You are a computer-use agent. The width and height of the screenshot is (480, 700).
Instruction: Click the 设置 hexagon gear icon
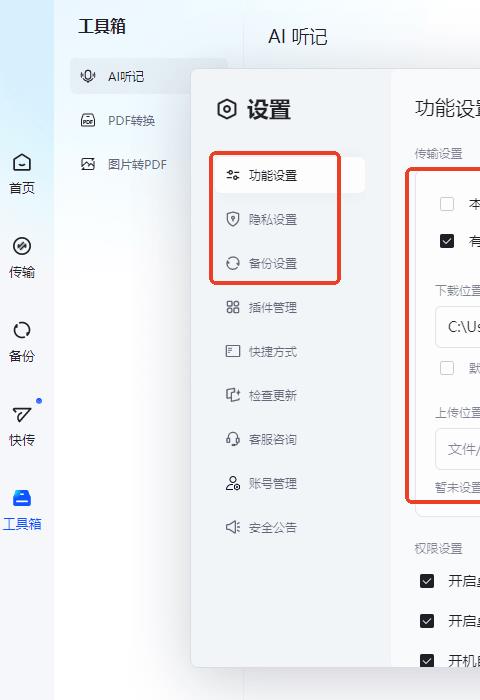(x=227, y=109)
